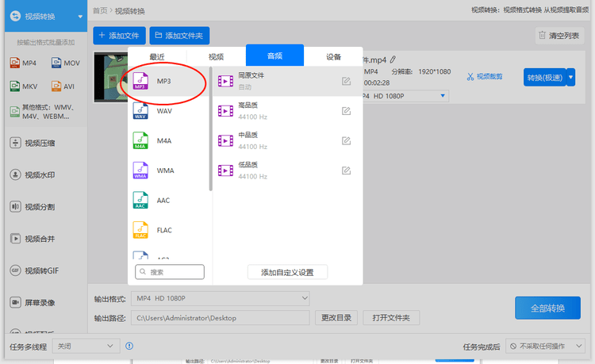Expand the 输出格式 dropdown
The width and height of the screenshot is (595, 364).
[305, 298]
